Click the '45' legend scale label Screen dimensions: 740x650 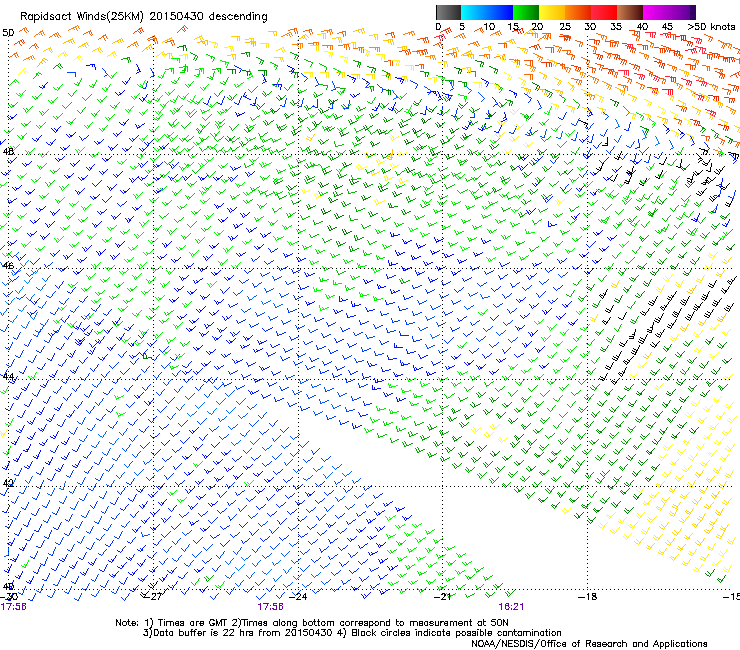[667, 27]
